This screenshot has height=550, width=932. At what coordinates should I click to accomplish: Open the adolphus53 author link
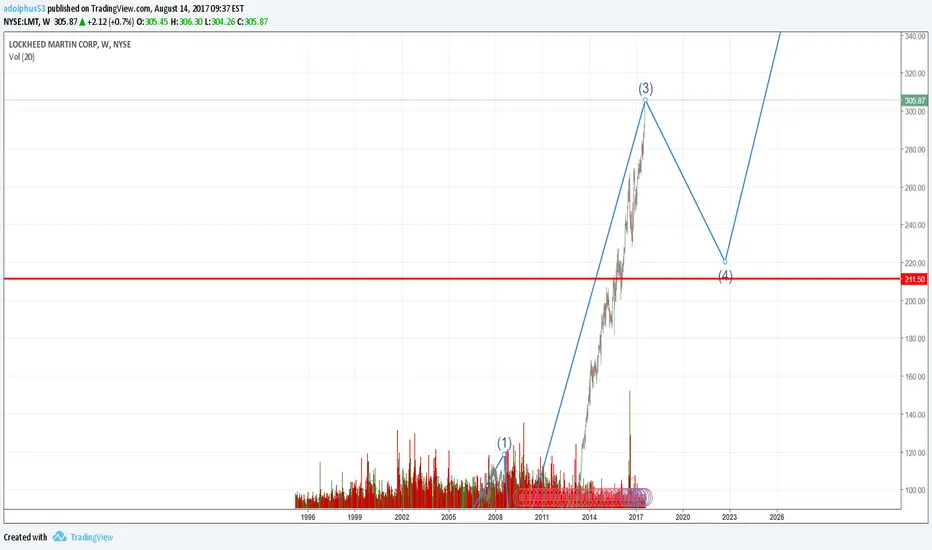pyautogui.click(x=24, y=9)
